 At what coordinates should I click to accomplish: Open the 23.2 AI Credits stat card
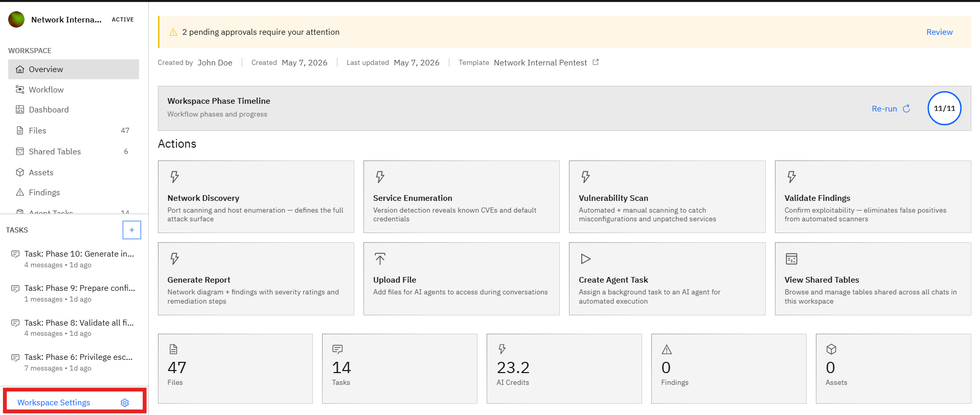564,369
